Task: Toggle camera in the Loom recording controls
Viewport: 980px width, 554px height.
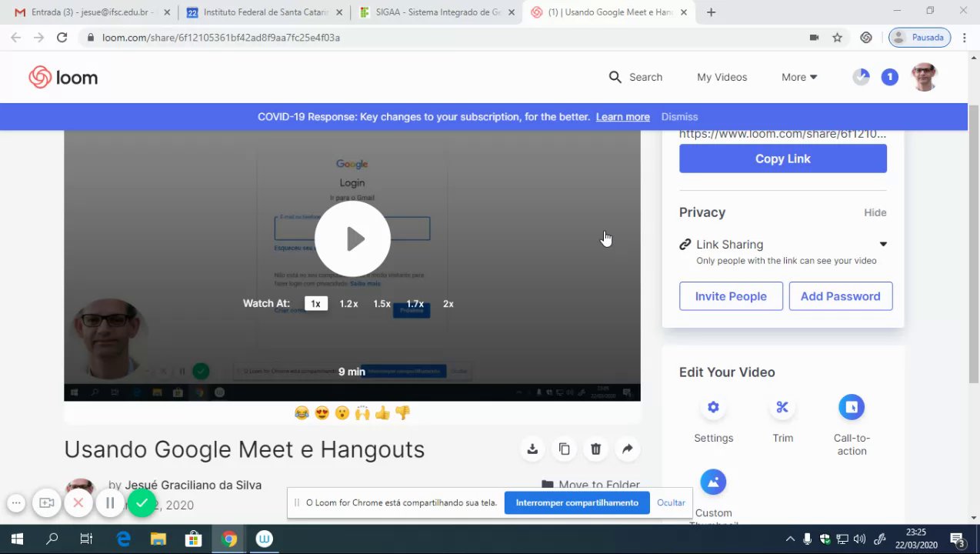Action: [47, 503]
